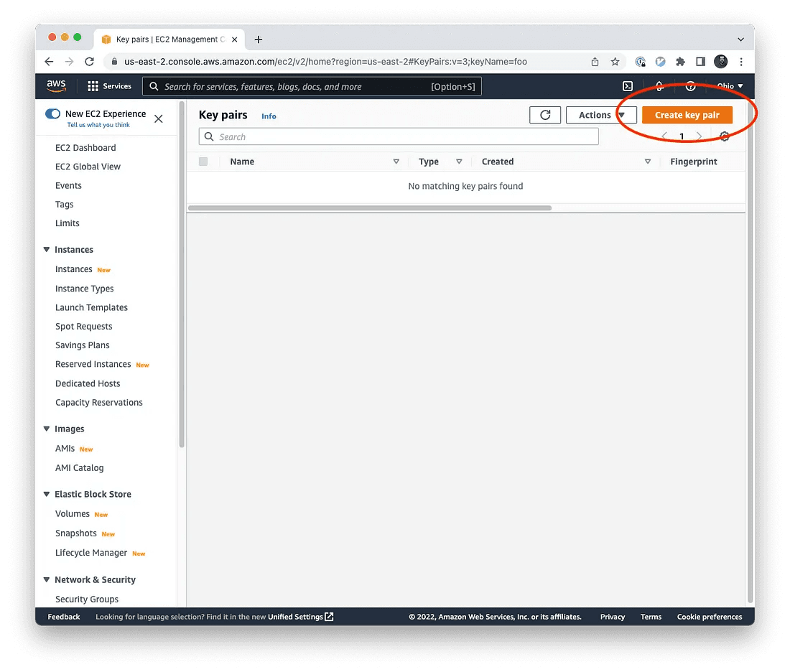790x672 pixels.
Task: Open Cookie preferences
Action: click(710, 617)
